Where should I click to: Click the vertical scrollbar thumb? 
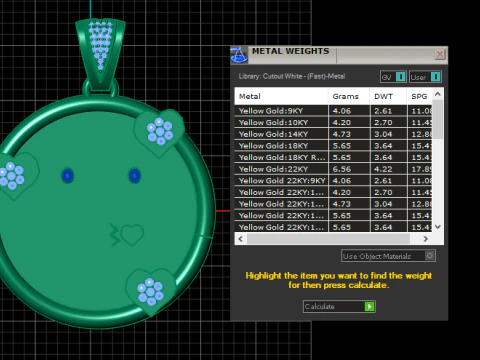tap(438, 119)
